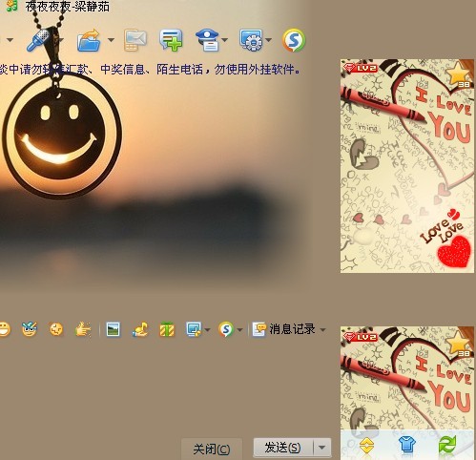Click the music note song-request icon
This screenshot has height=460, width=476.
click(140, 329)
